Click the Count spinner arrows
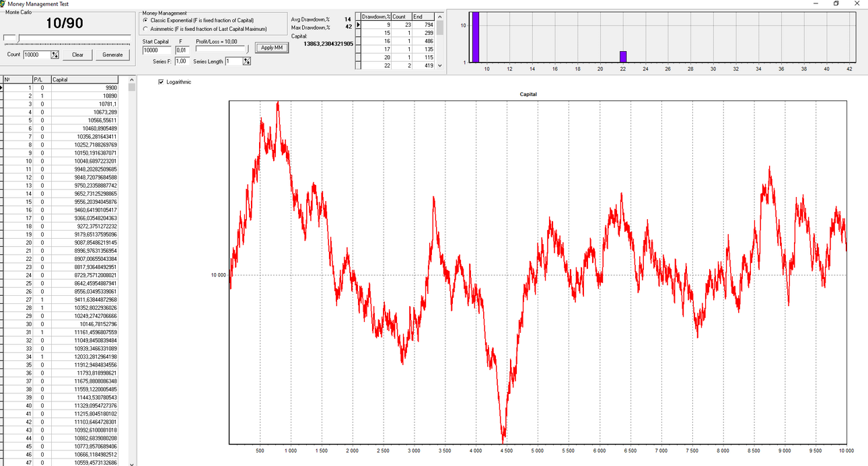Viewport: 868px width, 466px height. click(55, 55)
